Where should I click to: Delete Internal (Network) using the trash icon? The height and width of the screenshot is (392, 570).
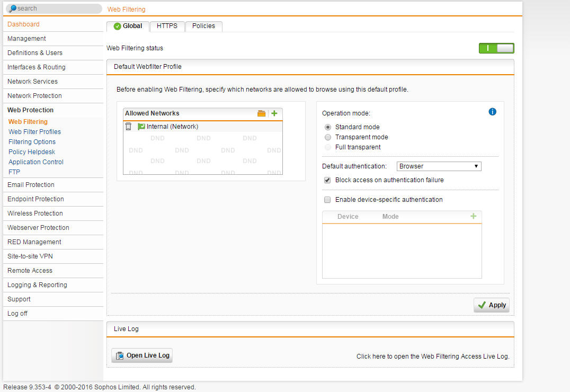128,127
